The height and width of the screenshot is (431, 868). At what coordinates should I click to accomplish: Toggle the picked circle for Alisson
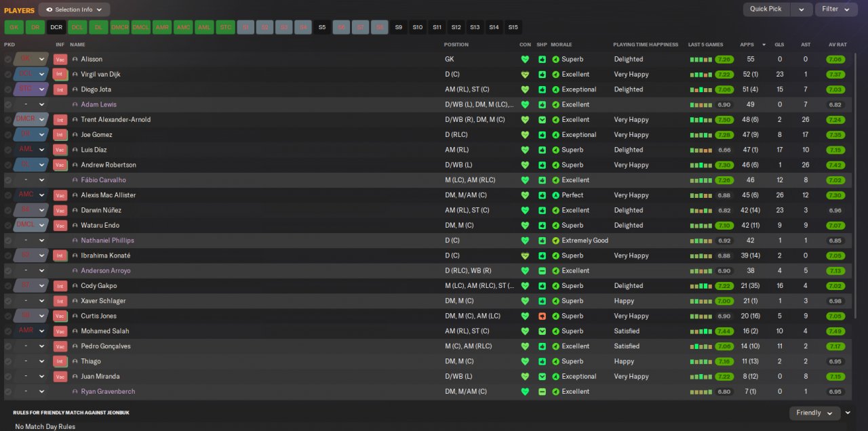tap(8, 60)
